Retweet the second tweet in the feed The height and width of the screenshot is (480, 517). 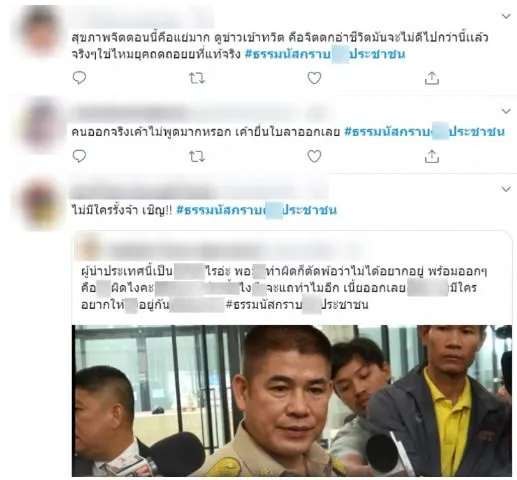point(197,156)
